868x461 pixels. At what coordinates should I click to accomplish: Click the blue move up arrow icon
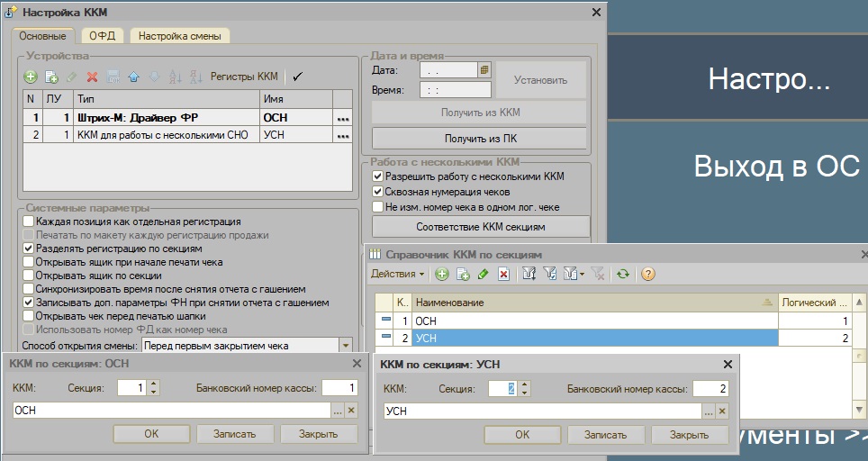point(133,77)
